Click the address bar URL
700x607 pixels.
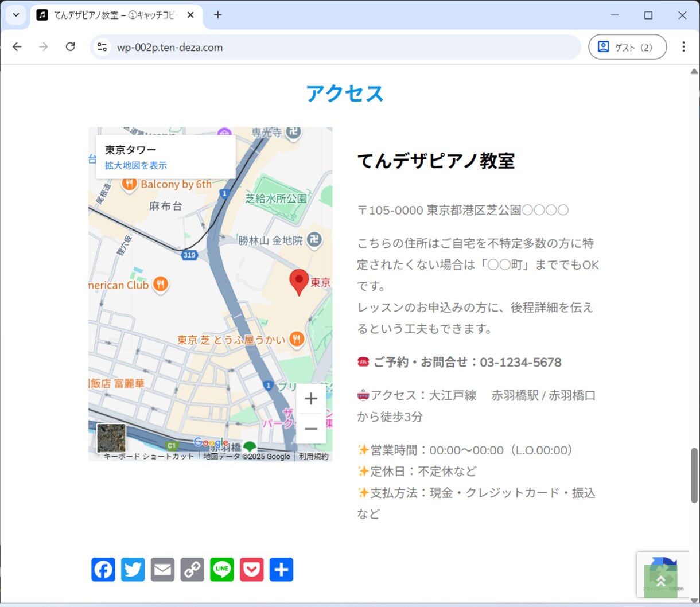[x=170, y=48]
